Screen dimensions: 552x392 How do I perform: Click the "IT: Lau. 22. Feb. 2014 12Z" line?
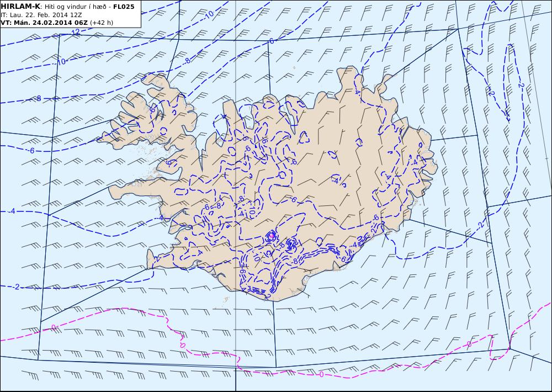(41, 15)
